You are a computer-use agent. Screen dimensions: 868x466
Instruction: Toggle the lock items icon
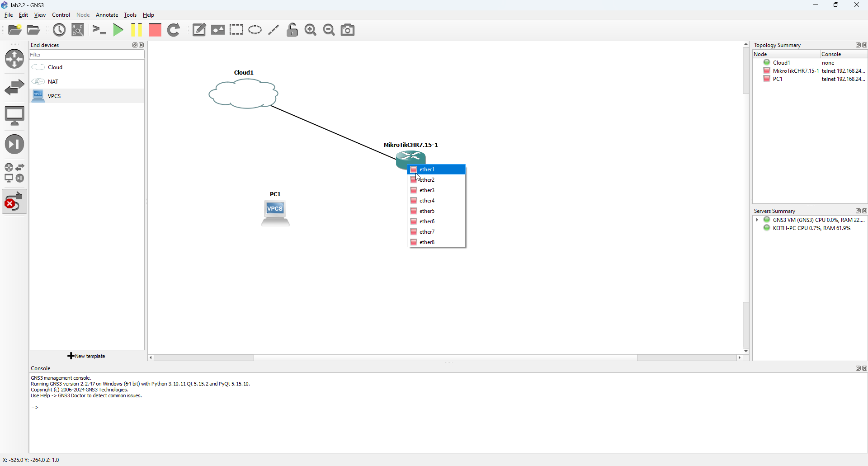point(292,30)
